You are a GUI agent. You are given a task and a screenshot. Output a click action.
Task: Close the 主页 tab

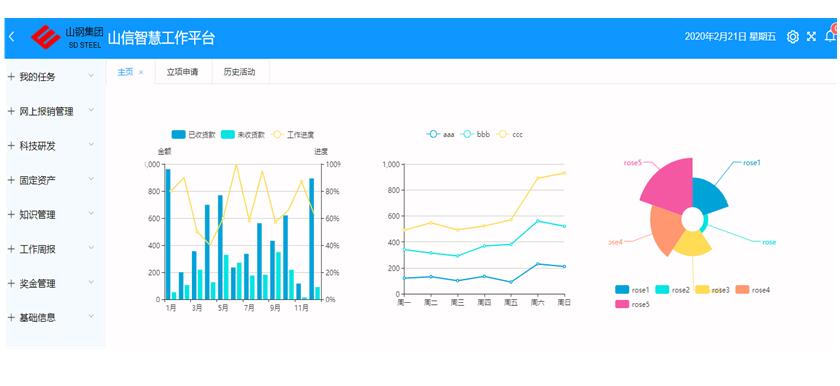[x=141, y=72]
